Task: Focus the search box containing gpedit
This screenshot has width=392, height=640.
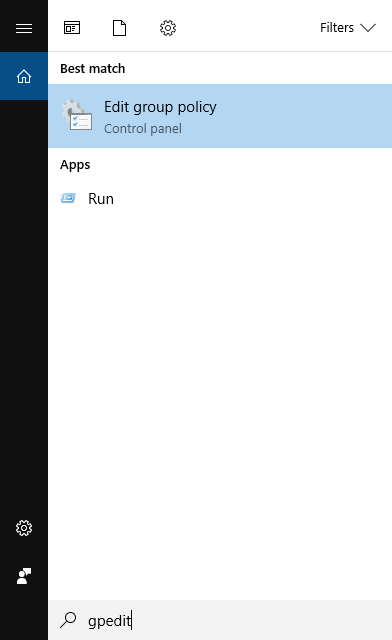Action: (220, 620)
